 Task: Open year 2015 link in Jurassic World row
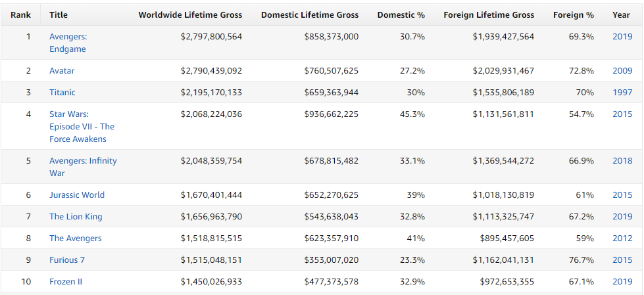coord(623,195)
